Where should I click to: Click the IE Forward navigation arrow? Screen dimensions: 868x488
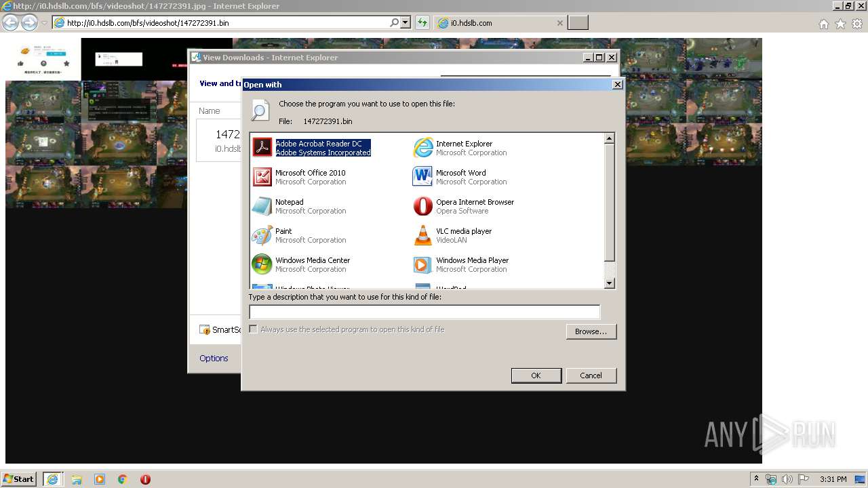click(x=29, y=22)
